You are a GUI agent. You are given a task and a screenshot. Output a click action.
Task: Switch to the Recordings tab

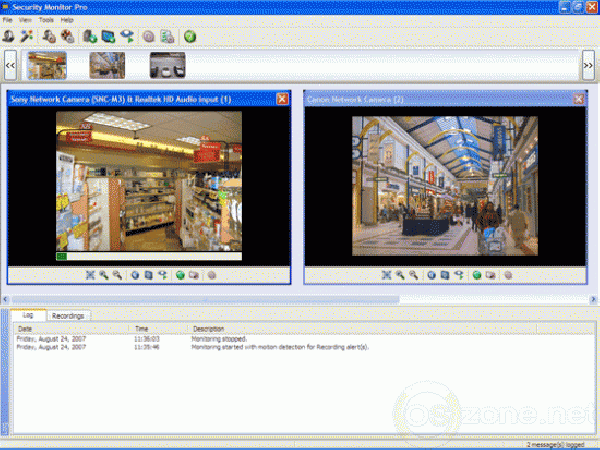(68, 316)
